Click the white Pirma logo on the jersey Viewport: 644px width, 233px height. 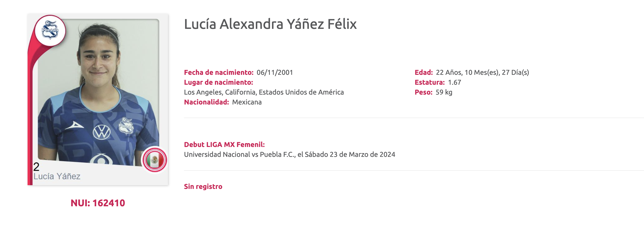click(x=75, y=125)
